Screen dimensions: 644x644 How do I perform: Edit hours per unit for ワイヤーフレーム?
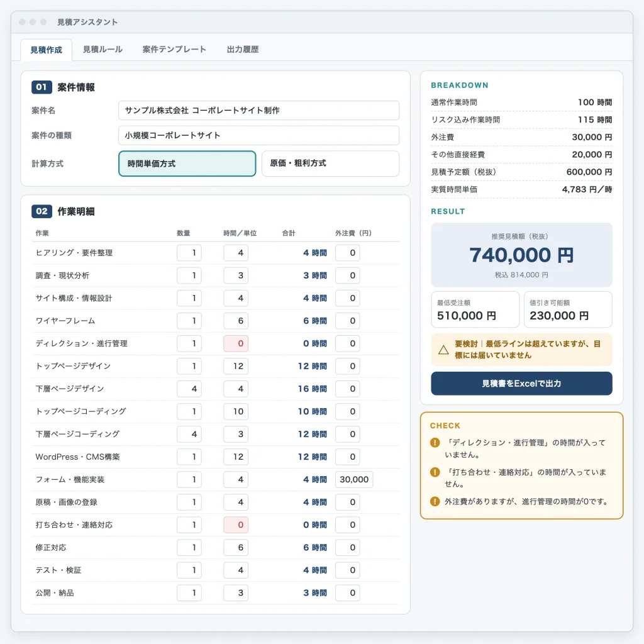pos(236,321)
